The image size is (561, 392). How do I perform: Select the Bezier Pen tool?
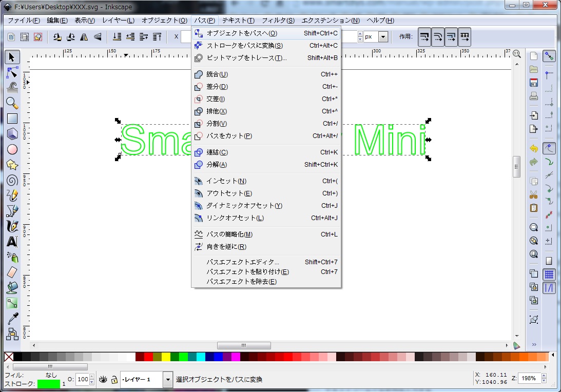[12, 211]
